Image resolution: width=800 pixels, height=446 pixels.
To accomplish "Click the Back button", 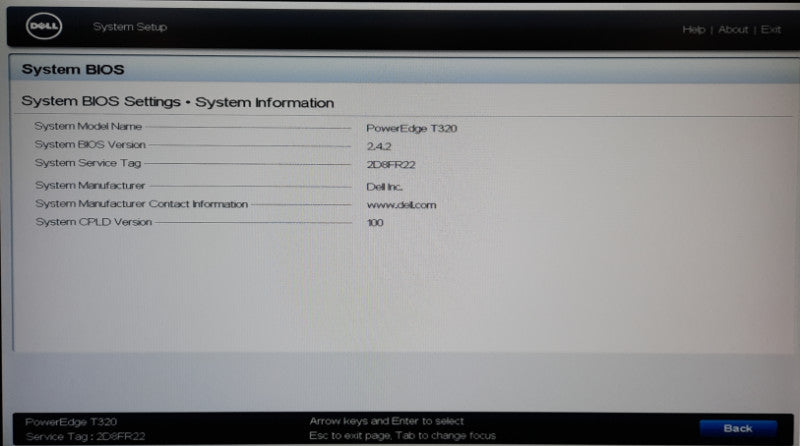I will coord(738,428).
